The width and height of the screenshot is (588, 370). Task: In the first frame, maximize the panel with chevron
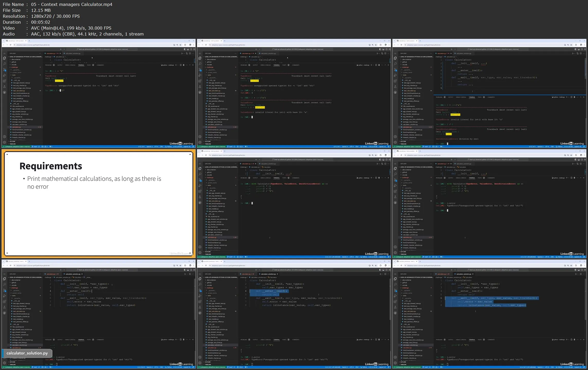[x=190, y=65]
